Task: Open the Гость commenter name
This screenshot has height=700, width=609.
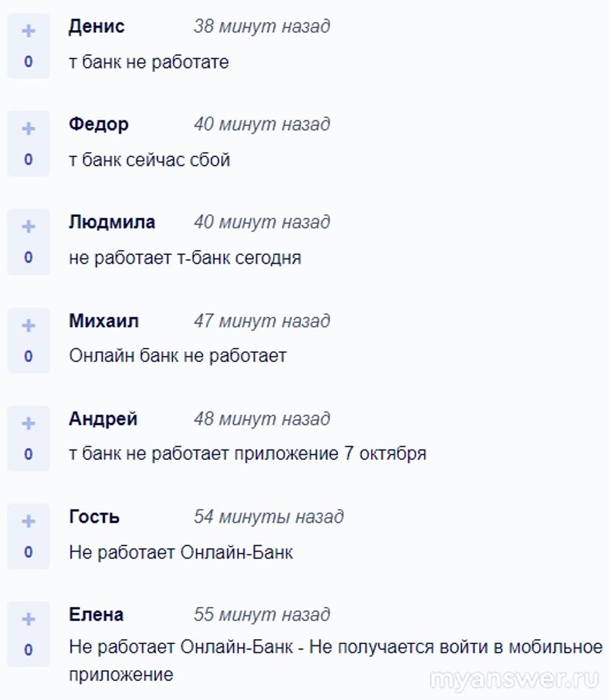Action: tap(94, 517)
